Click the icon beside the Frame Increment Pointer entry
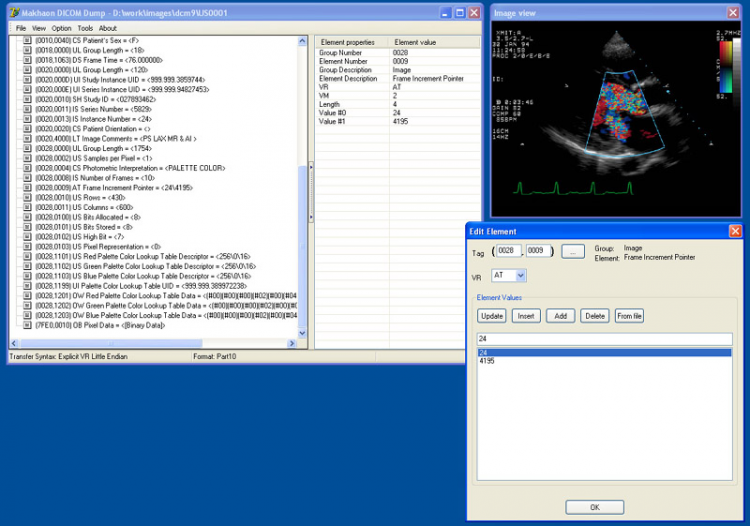 coord(27,187)
